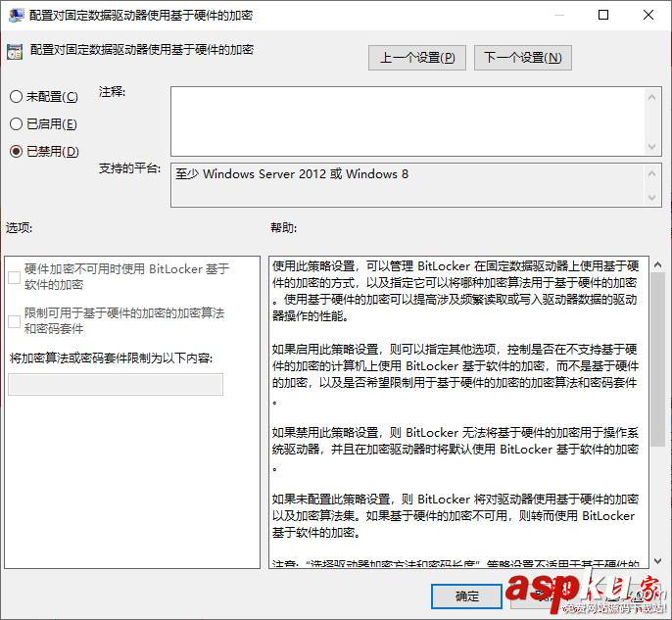Click the policy editor icon in title bar

click(x=16, y=16)
